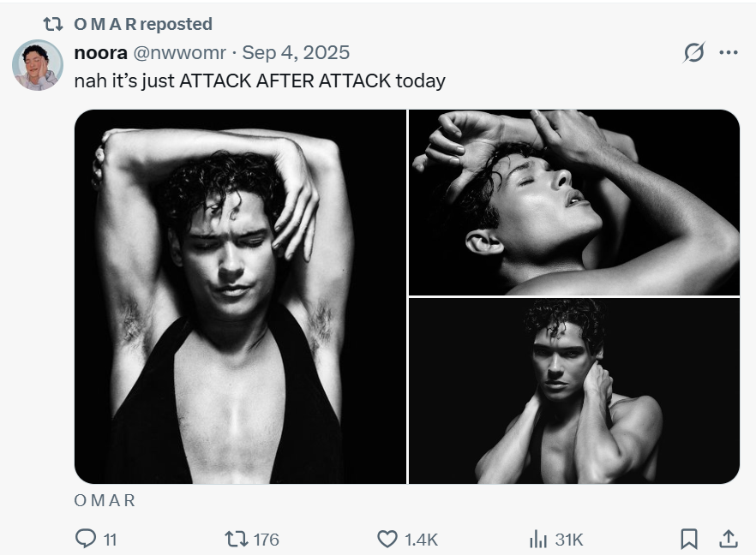The image size is (756, 555).
Task: Click the small repost icon beside 'O M A R reposted'
Action: click(52, 24)
